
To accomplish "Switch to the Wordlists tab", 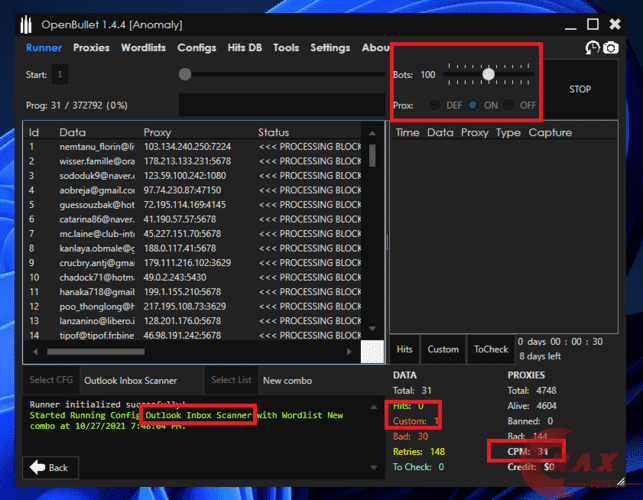I will click(x=143, y=47).
